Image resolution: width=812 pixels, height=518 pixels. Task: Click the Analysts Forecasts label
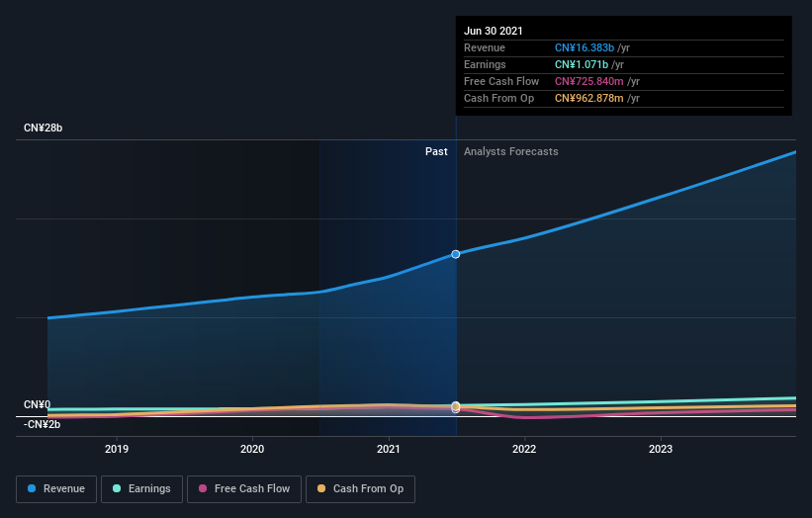click(x=511, y=151)
